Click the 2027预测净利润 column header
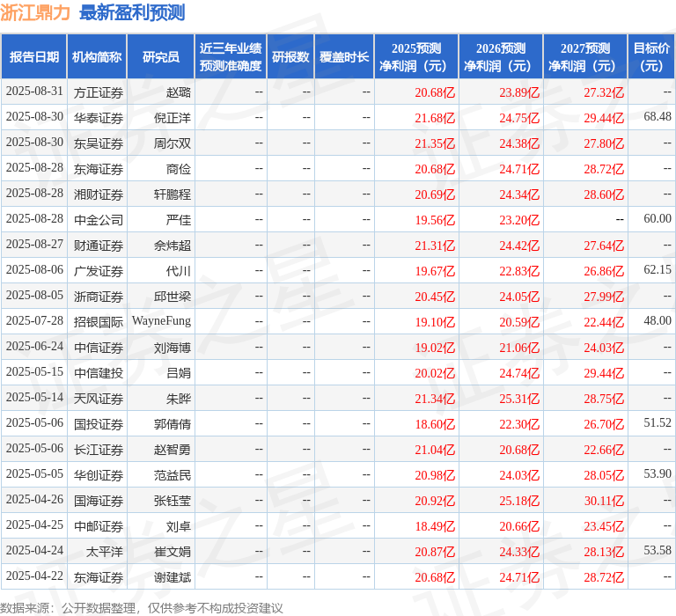This screenshot has height=616, width=676. tap(585, 57)
